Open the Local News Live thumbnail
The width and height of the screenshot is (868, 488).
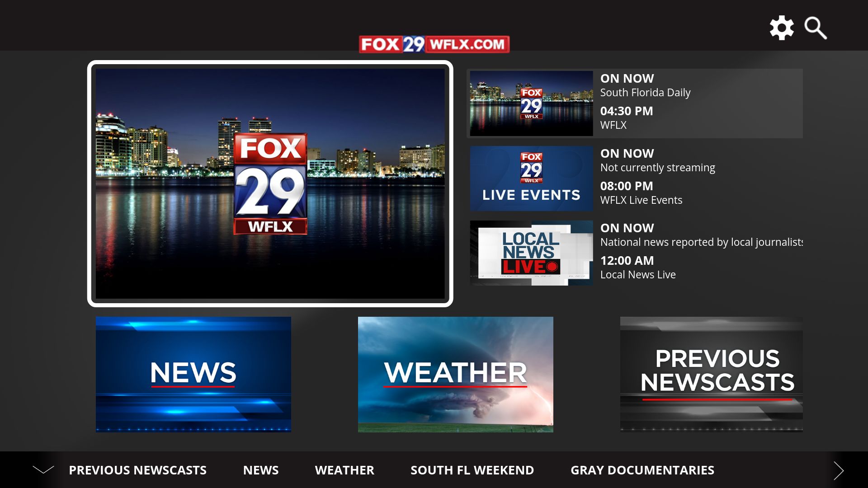(x=531, y=253)
